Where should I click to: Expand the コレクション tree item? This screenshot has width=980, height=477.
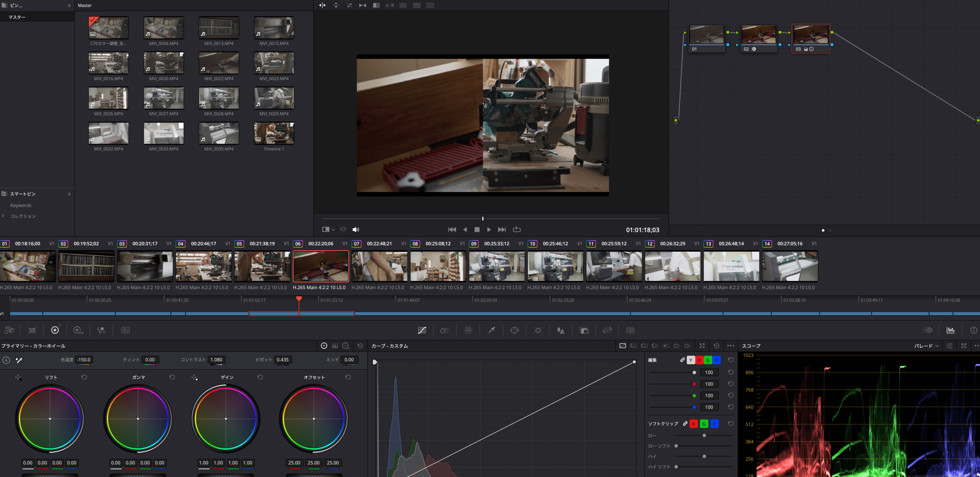pyautogui.click(x=3, y=216)
